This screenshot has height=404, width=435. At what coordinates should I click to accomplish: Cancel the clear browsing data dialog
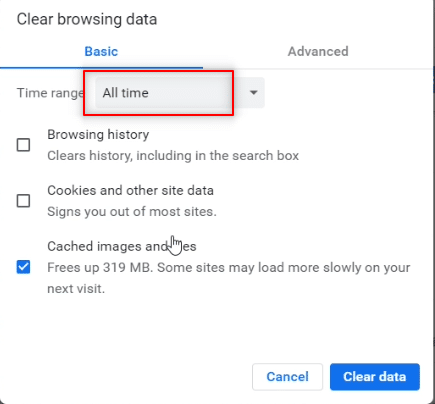287,377
